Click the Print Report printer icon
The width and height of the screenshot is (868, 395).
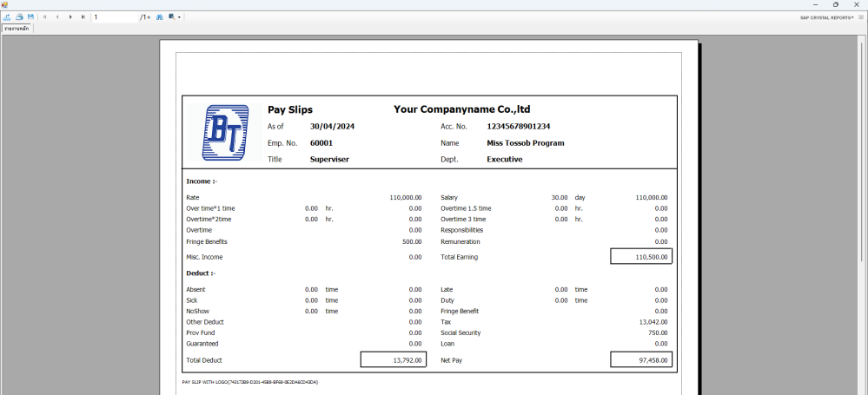point(19,16)
